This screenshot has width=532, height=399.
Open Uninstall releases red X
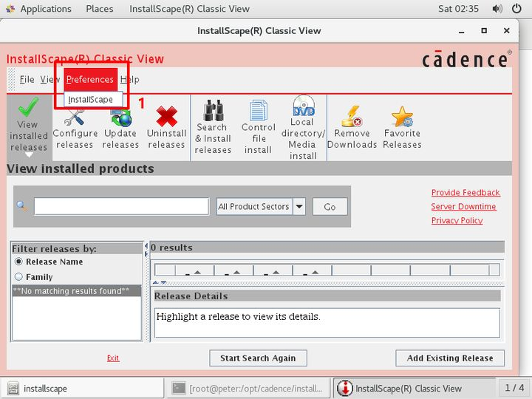[166, 128]
